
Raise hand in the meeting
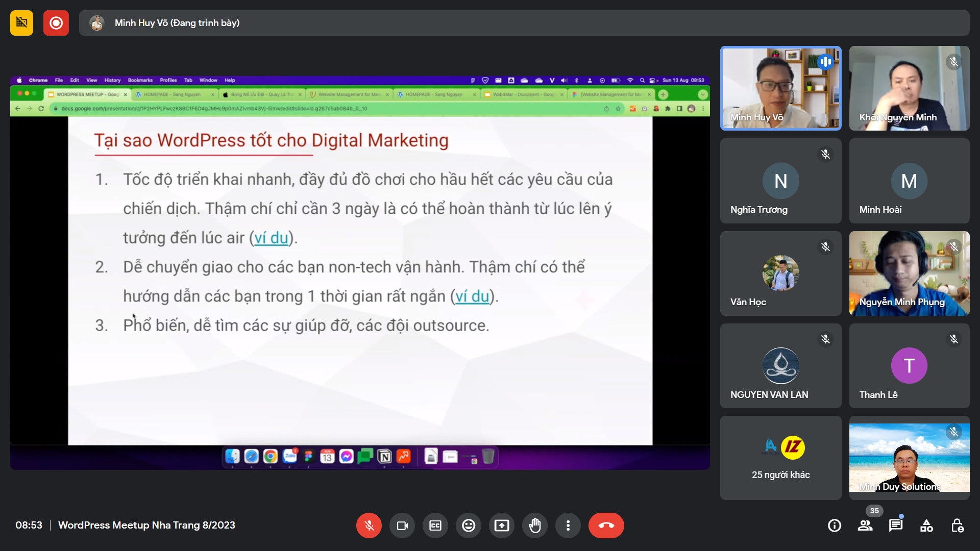[535, 525]
